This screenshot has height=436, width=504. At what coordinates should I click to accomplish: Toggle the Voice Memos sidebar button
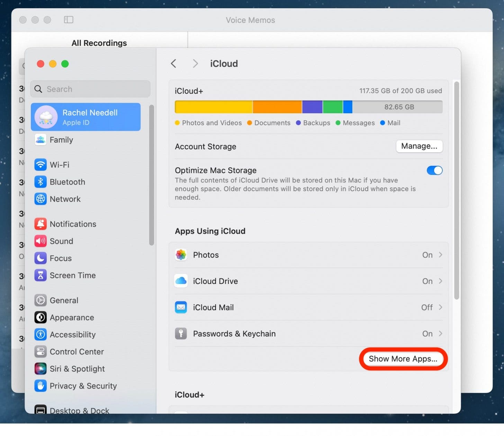click(69, 20)
